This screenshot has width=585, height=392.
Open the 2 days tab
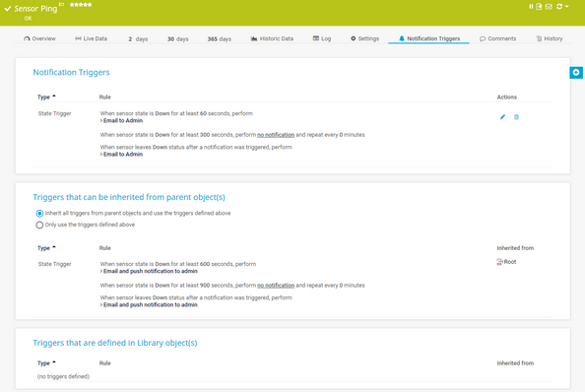point(138,38)
